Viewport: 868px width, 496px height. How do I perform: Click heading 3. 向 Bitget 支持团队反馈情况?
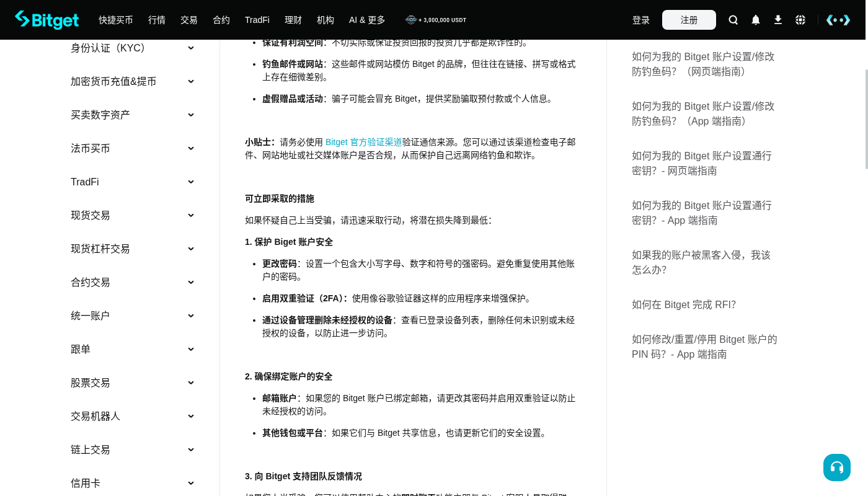pos(303,476)
